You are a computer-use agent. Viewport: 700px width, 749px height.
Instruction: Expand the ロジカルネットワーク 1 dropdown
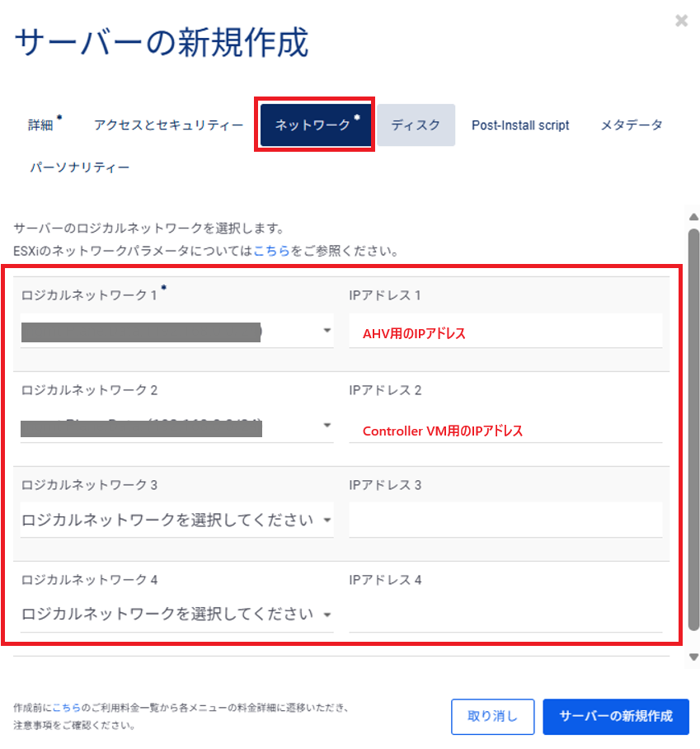tap(176, 331)
